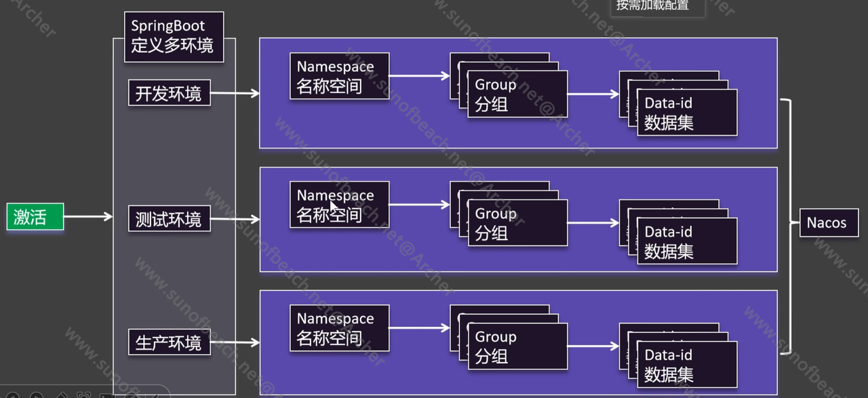Viewport: 868px width, 398px height.
Task: Select the Namespace box in the middle panel
Action: point(339,205)
